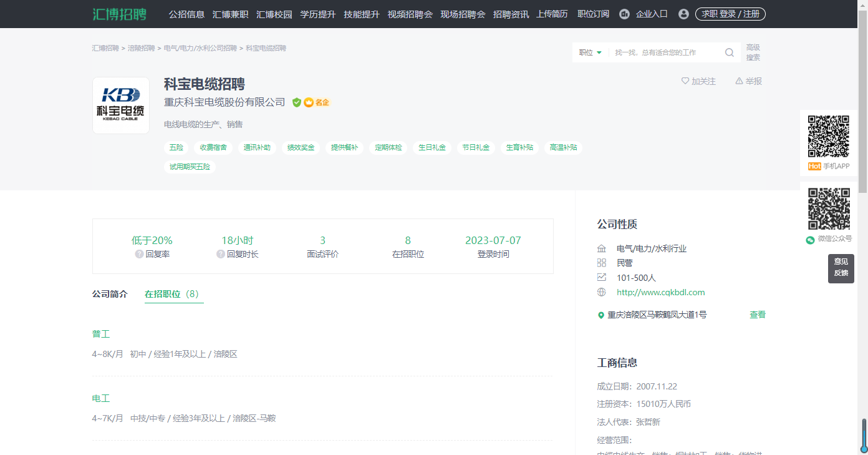Viewport: 868px width, 455px height.
Task: Click the company website http://www.cqkbdl.com
Action: [661, 292]
